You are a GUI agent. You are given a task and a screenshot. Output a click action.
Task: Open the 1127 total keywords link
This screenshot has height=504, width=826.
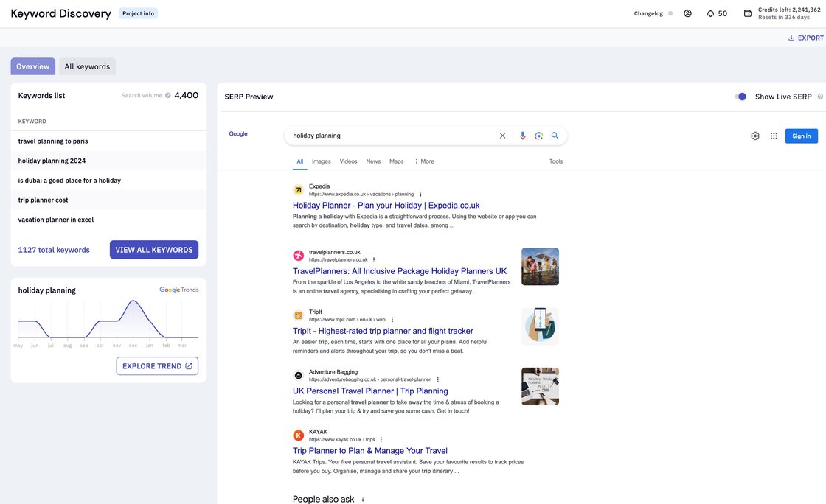[54, 250]
